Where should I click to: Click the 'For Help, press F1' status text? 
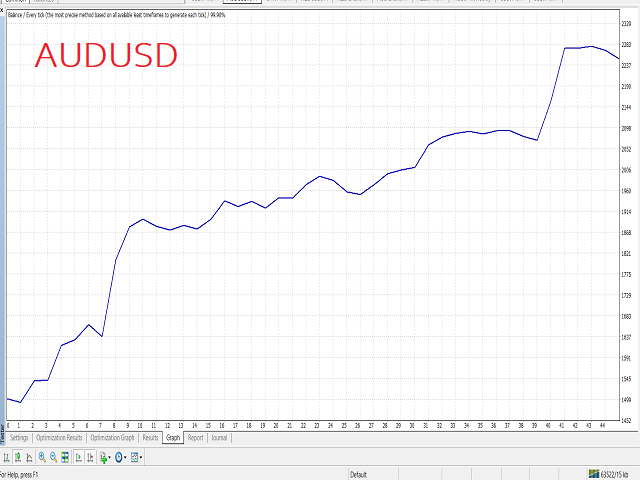tap(19, 475)
